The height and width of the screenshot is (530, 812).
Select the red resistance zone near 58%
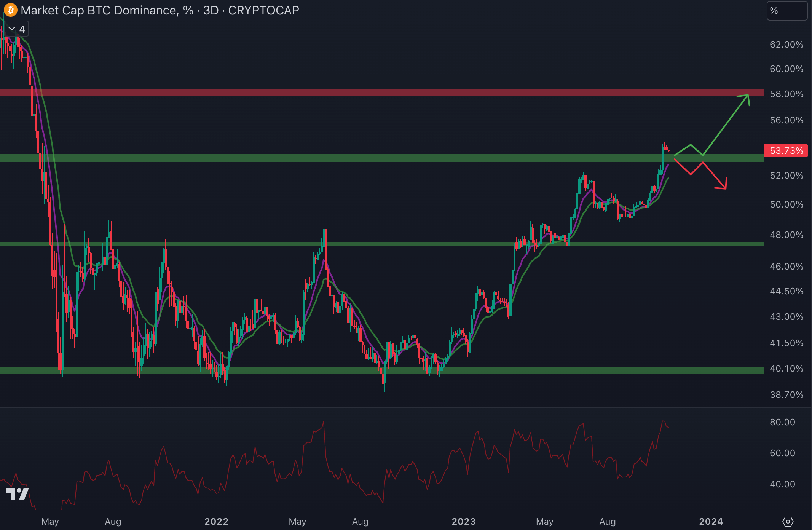pyautogui.click(x=381, y=92)
